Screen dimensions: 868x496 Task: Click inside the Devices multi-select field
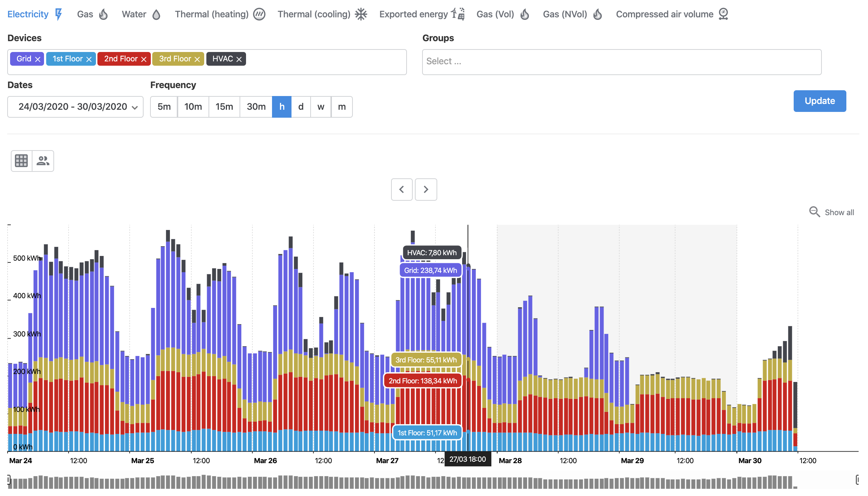[x=325, y=62]
